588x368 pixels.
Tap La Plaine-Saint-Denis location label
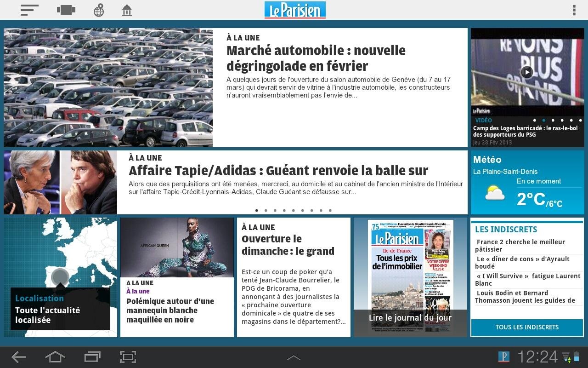pyautogui.click(x=505, y=171)
